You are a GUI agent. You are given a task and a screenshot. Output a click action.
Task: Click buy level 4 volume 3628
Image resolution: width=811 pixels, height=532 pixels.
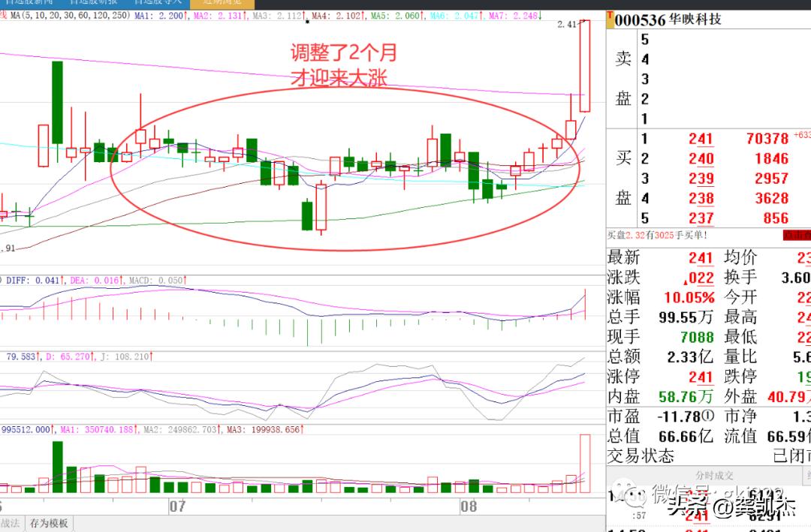pos(771,198)
